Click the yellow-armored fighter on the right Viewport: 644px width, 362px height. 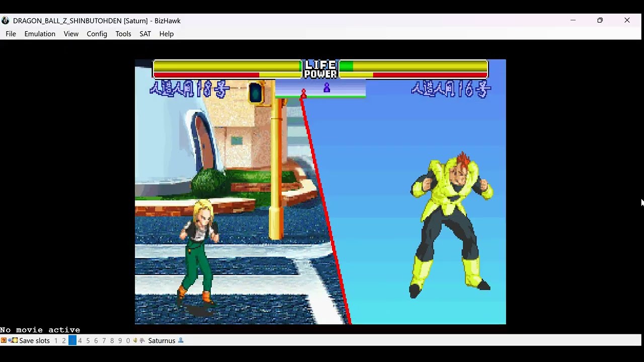[x=451, y=225]
